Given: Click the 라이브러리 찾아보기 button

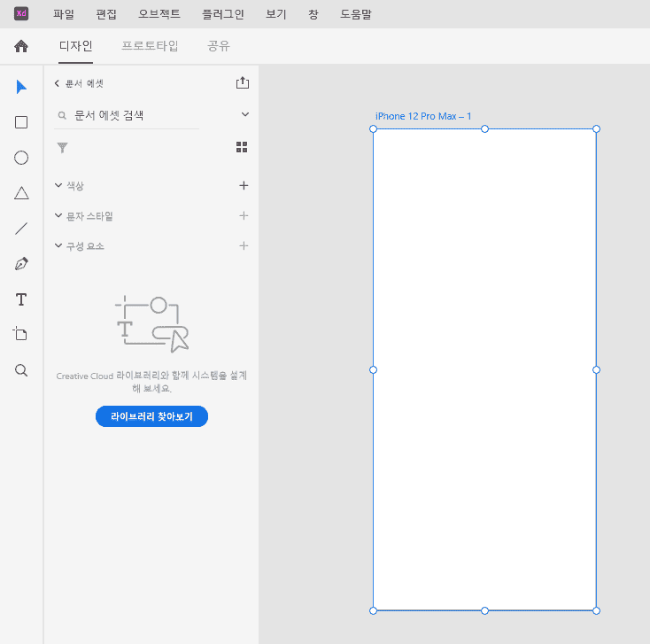Looking at the screenshot, I should coord(151,416).
